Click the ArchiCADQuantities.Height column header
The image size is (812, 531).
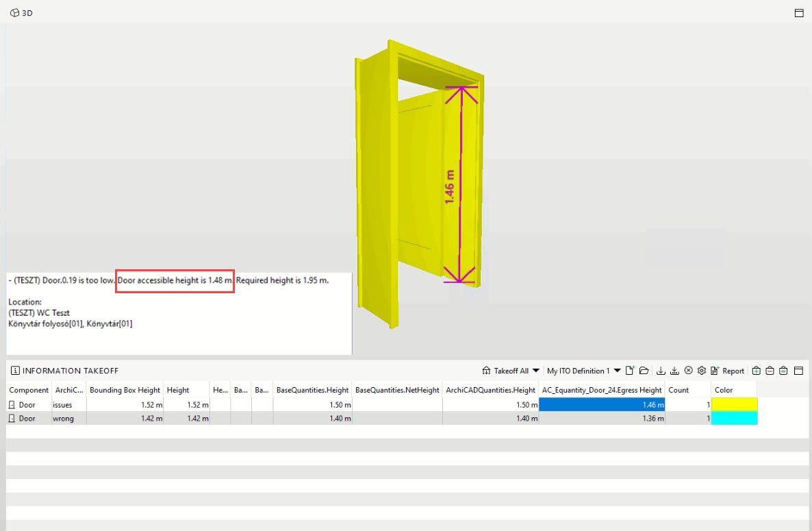pyautogui.click(x=490, y=390)
